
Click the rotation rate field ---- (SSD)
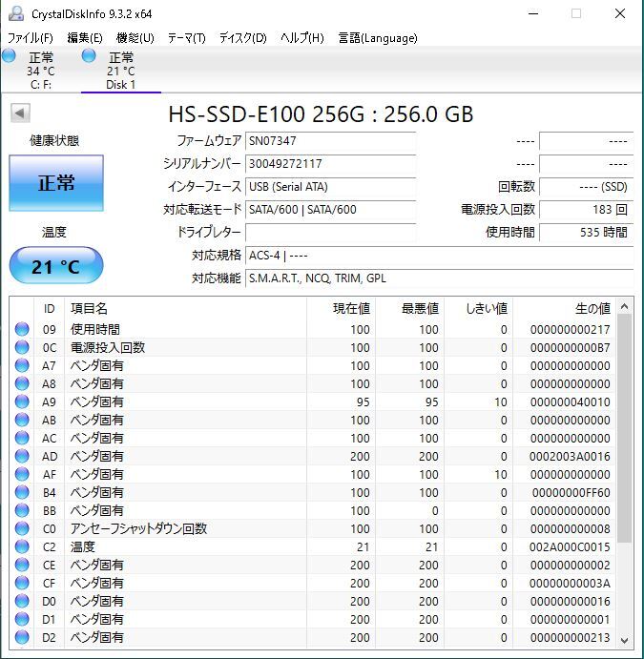coord(587,186)
